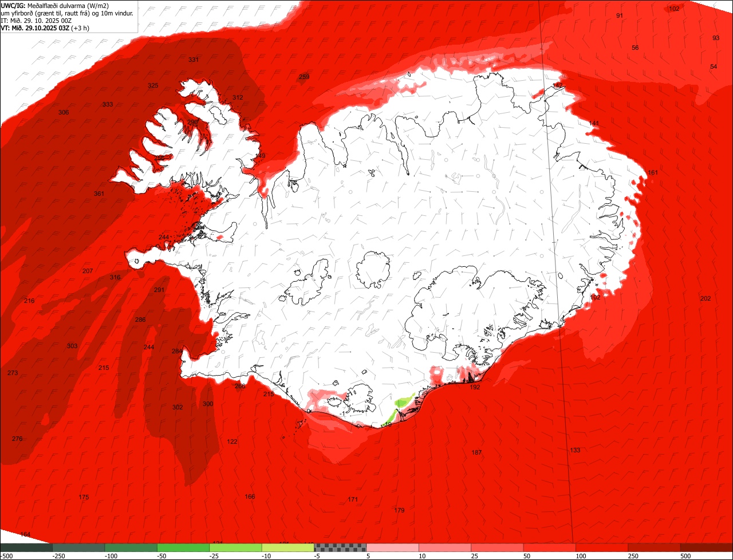Click the flux value 141
The image size is (733, 560).
[594, 123]
